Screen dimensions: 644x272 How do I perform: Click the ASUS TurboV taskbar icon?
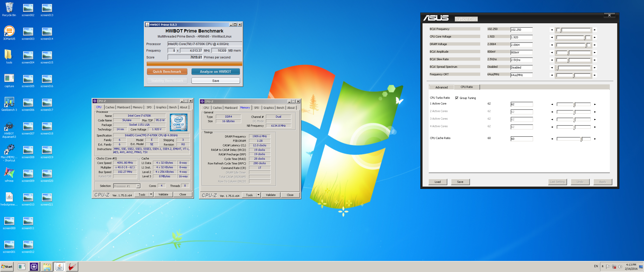click(x=72, y=267)
